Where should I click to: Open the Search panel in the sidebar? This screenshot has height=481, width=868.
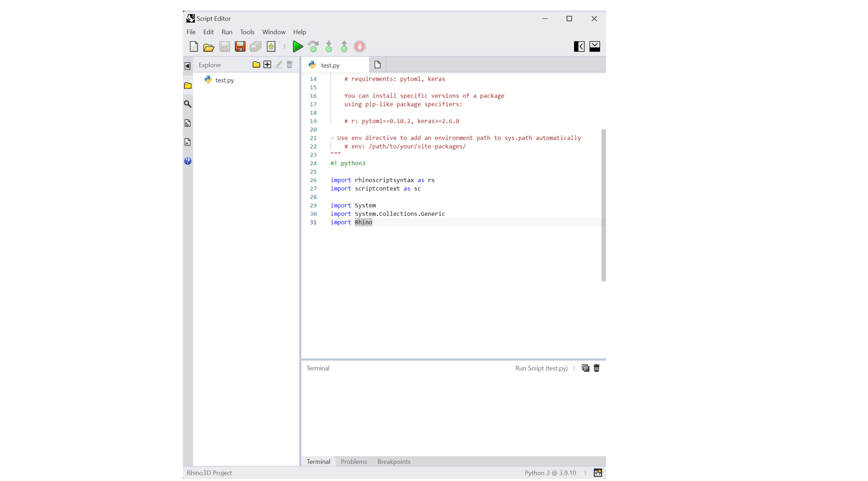[x=187, y=104]
